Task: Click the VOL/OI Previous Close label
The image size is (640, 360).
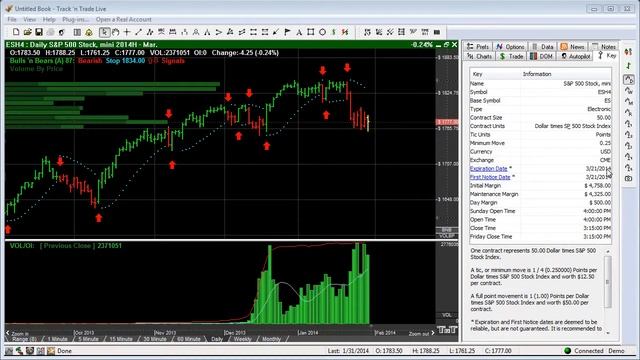Action: 65,246
